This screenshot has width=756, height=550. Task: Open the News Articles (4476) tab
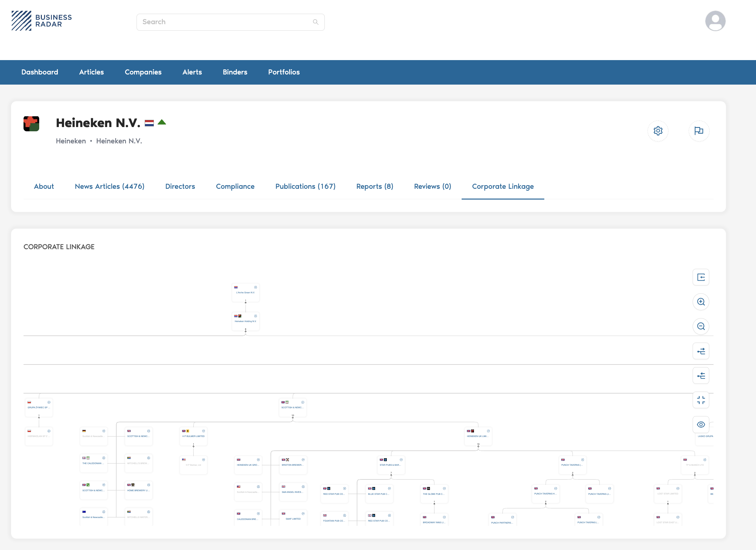109,186
